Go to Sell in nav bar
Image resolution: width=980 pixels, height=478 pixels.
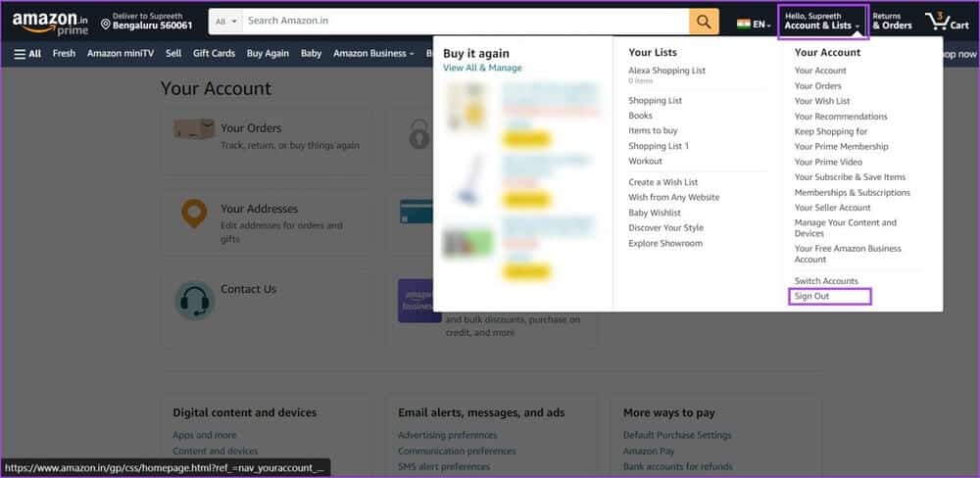173,54
